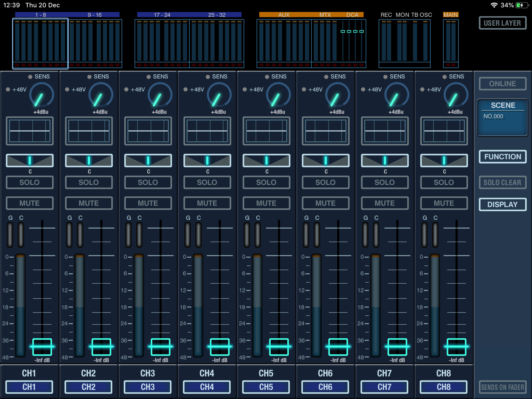Click the CH8 compressor meter

tap(435, 235)
